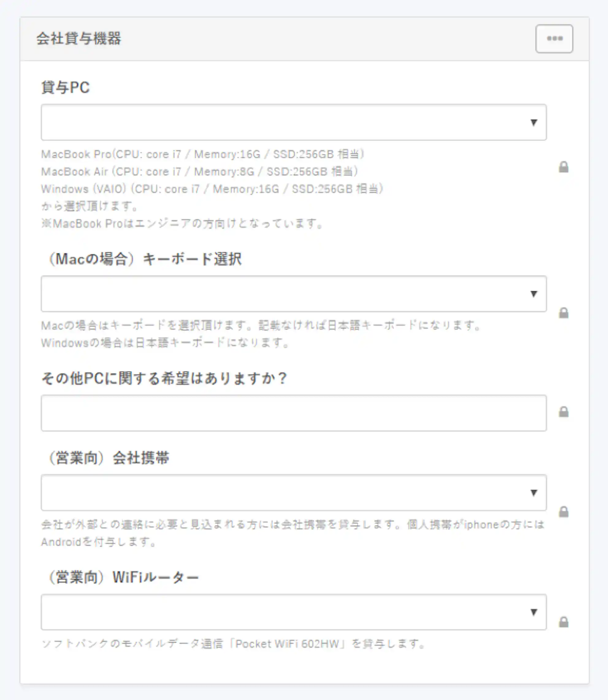Click the Macの場合はキーボードを選択頂けます help text
The width and height of the screenshot is (608, 700).
261,325
